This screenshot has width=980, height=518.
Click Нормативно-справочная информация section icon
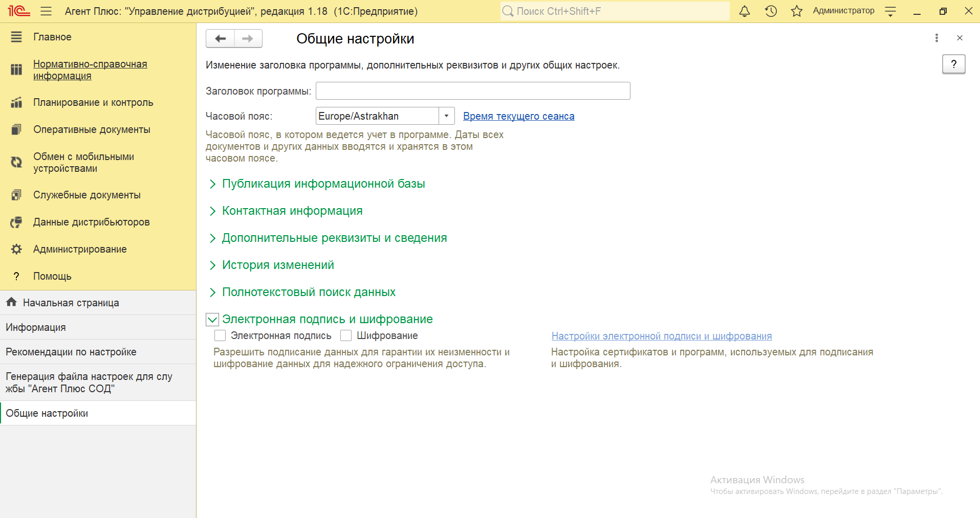point(16,70)
